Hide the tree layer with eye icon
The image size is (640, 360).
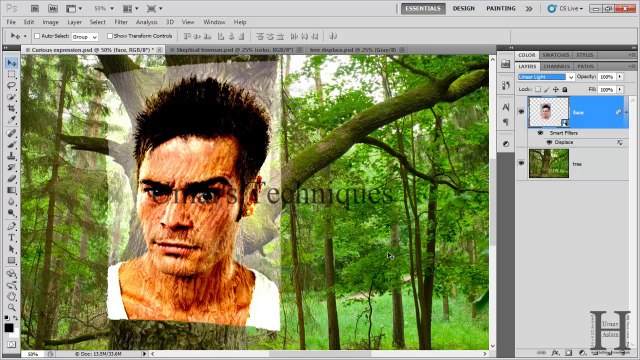pos(521,163)
